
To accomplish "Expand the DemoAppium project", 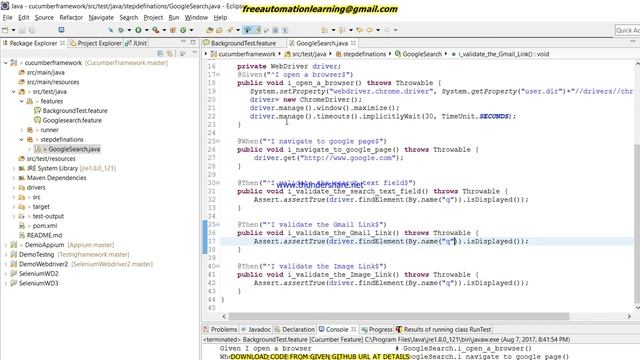I will [x=6, y=245].
